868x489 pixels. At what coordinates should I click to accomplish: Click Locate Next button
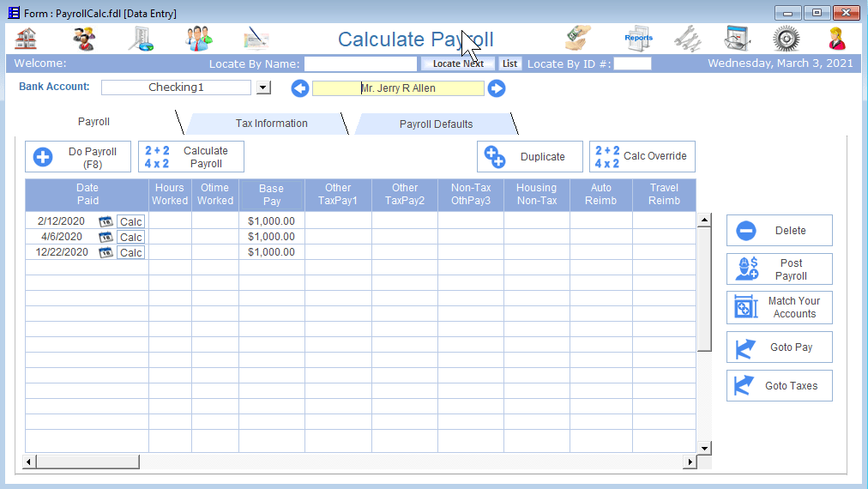pos(458,63)
